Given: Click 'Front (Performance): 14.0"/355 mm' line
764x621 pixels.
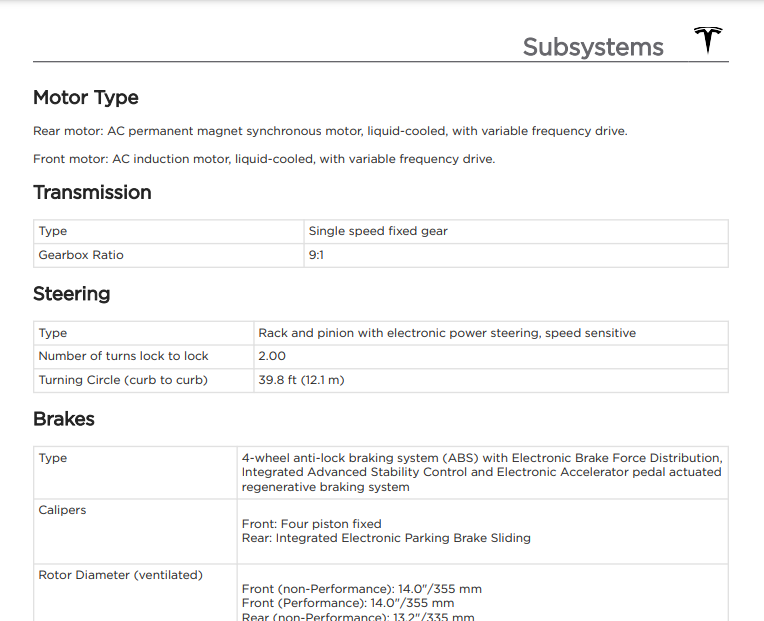Looking at the screenshot, I should coord(348,603).
